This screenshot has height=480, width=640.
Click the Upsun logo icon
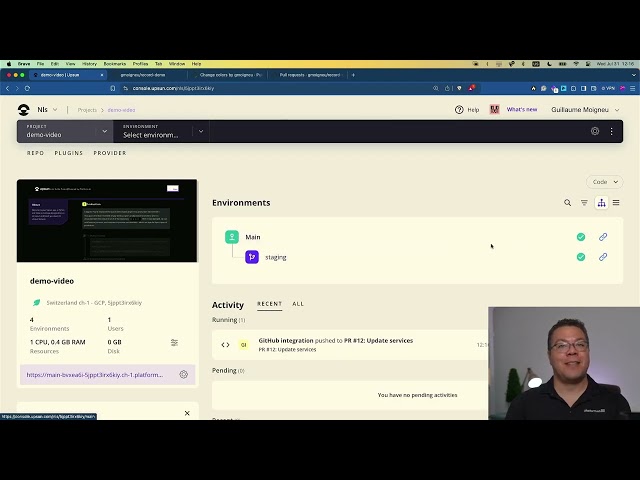24,109
